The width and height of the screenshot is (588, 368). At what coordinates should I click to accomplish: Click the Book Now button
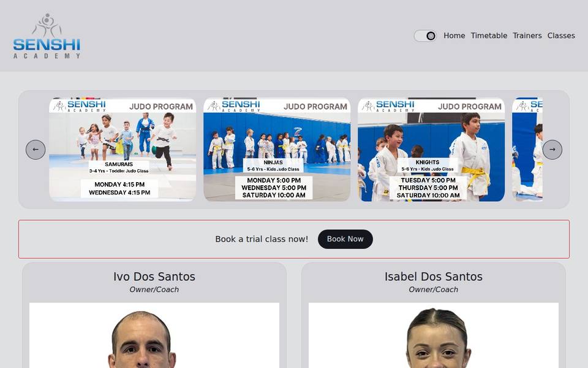pyautogui.click(x=345, y=239)
